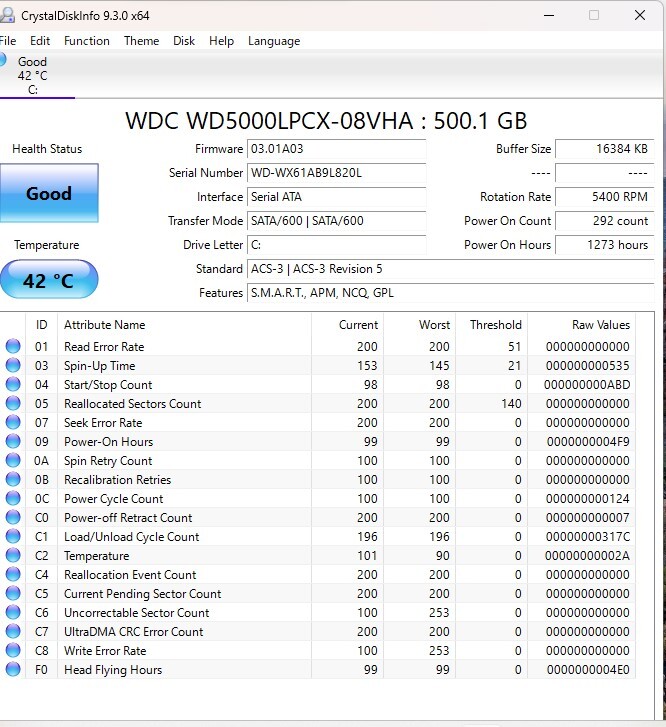Viewport: 666px width, 727px height.
Task: Click the status orb beside Power Cycle Count
Action: click(x=13, y=498)
